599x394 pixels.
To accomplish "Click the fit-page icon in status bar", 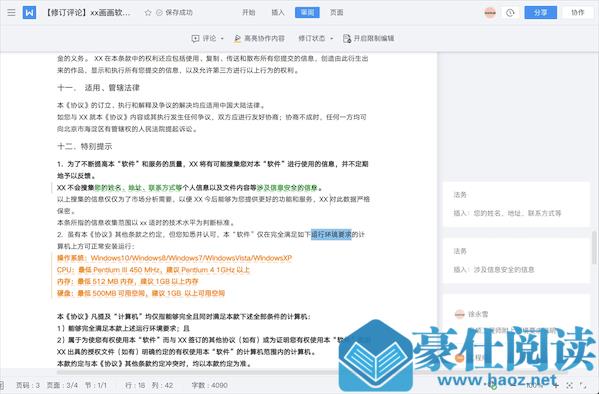I will click(570, 386).
